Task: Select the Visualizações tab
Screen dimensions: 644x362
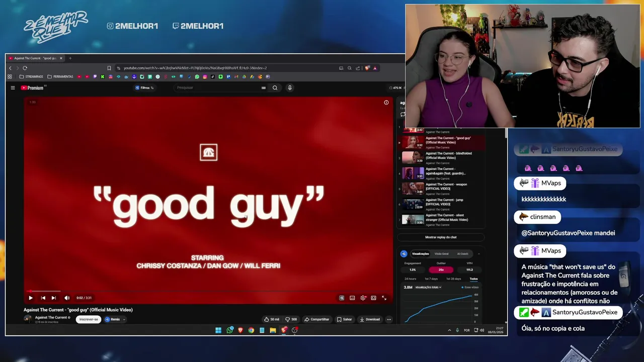Action: coord(421,254)
